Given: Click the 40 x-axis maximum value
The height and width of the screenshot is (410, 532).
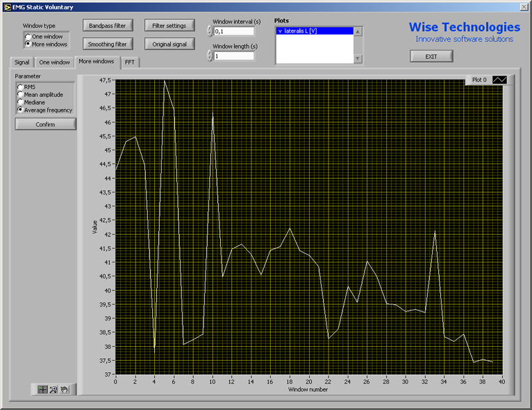Looking at the screenshot, I should 502,381.
